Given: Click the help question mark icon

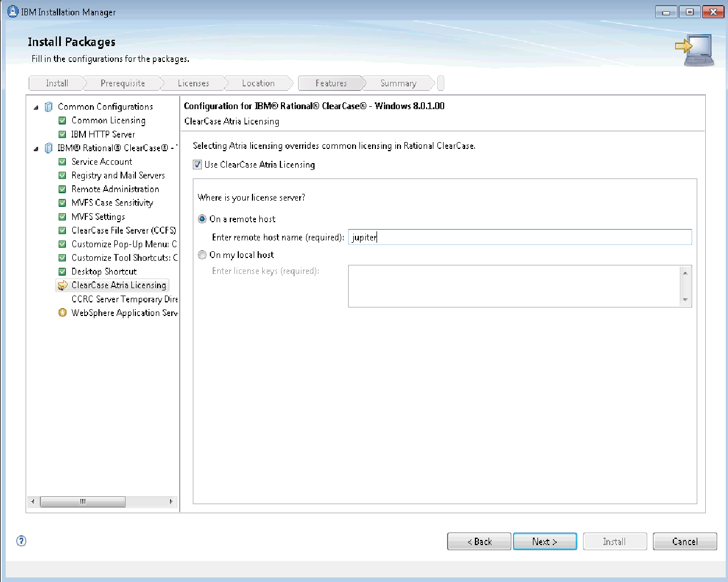Looking at the screenshot, I should (x=22, y=541).
